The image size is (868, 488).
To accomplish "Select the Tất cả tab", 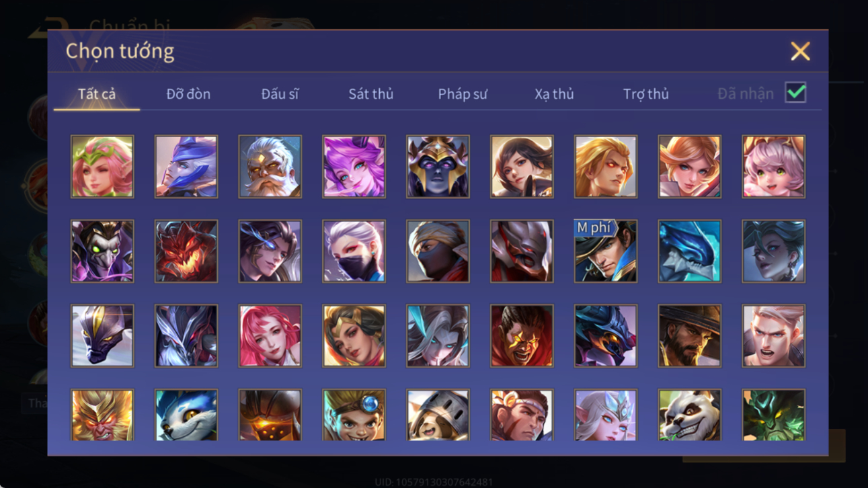I will [x=97, y=94].
